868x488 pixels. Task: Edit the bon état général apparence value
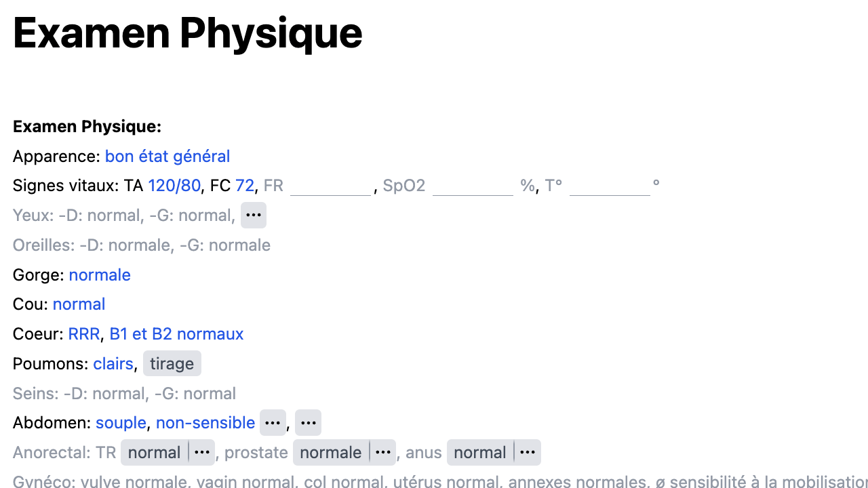167,156
